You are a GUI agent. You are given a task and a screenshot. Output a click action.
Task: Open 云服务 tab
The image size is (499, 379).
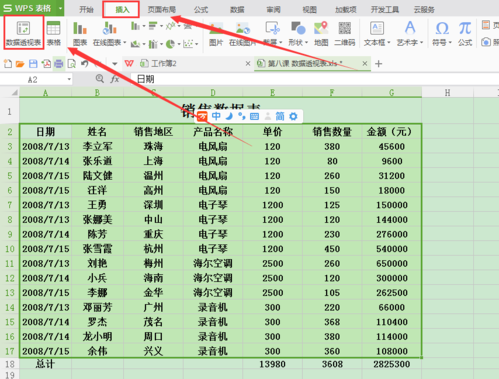[424, 9]
